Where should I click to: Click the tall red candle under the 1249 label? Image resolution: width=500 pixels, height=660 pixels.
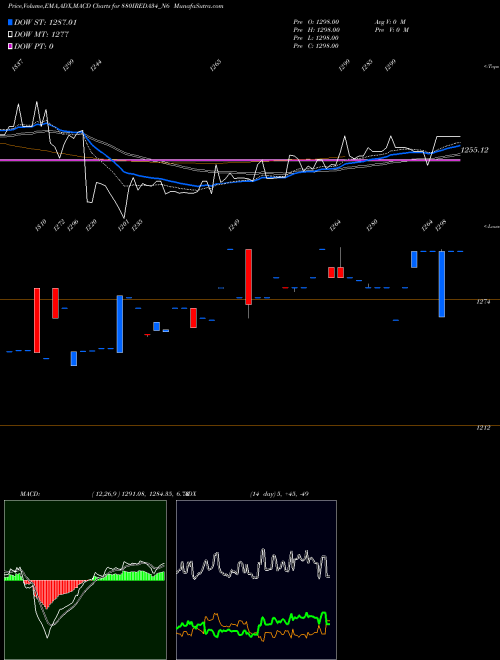click(x=249, y=277)
